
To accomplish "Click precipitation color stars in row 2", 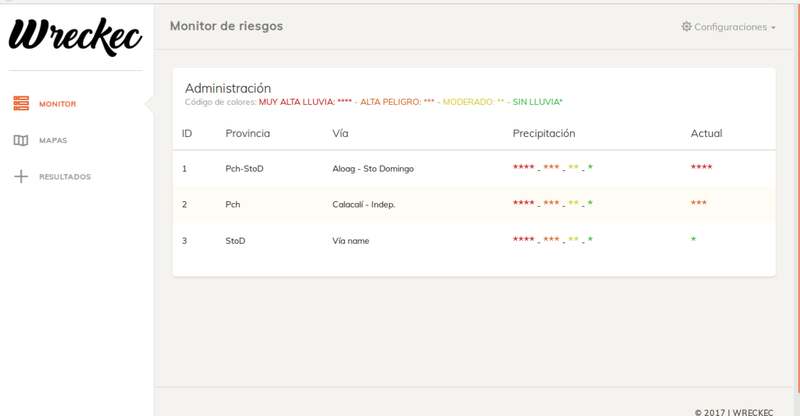I will coord(552,203).
